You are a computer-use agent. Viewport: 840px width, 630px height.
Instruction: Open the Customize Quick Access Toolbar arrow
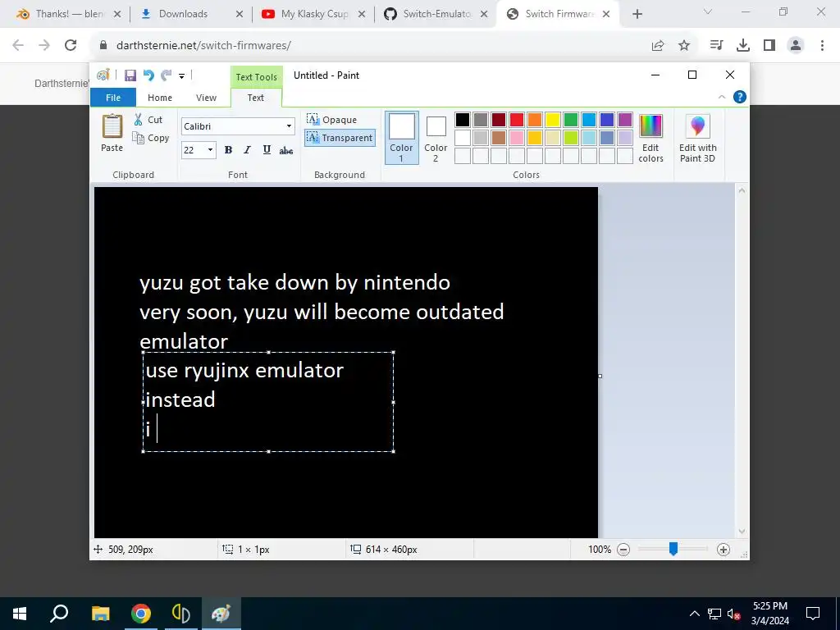tap(181, 76)
